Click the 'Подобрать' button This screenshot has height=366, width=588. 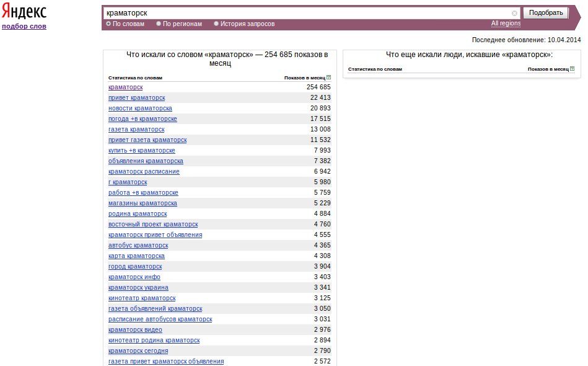(546, 13)
